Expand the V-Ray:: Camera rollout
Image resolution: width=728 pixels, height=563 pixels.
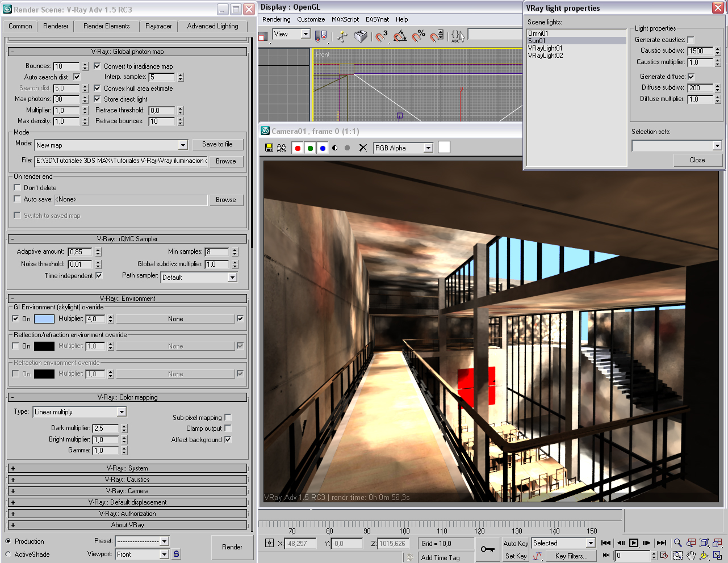127,491
